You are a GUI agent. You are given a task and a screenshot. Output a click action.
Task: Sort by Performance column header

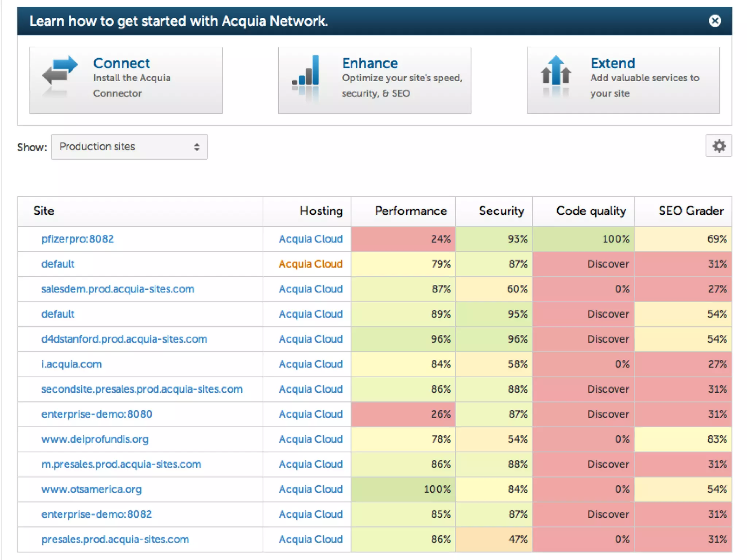click(x=410, y=211)
